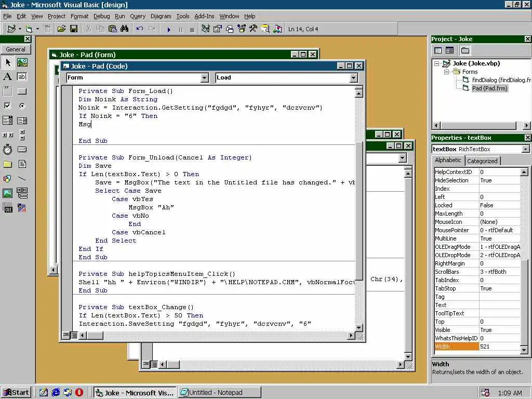Image resolution: width=532 pixels, height=399 pixels.
Task: Select the CheckBox control tool
Action: (7, 106)
